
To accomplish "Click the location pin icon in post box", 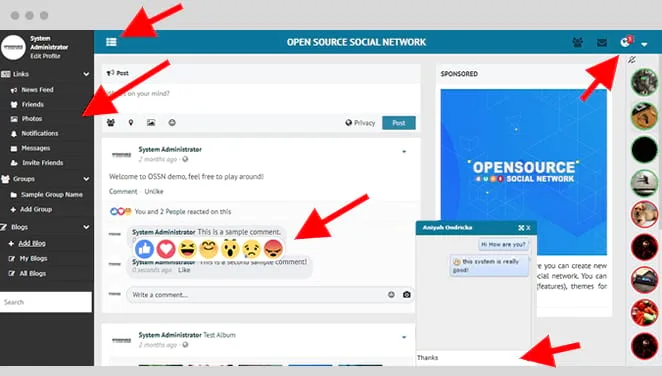I will point(131,123).
